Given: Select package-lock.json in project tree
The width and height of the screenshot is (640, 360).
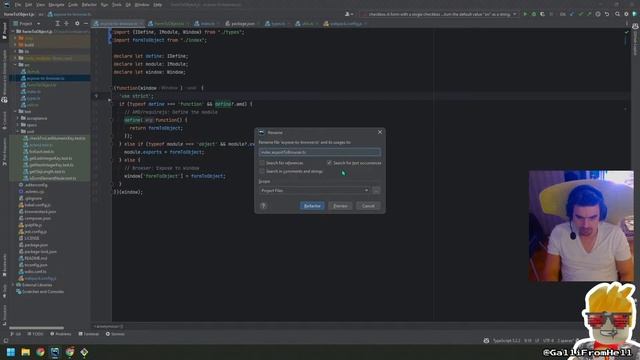Looking at the screenshot, I should coord(38,251).
